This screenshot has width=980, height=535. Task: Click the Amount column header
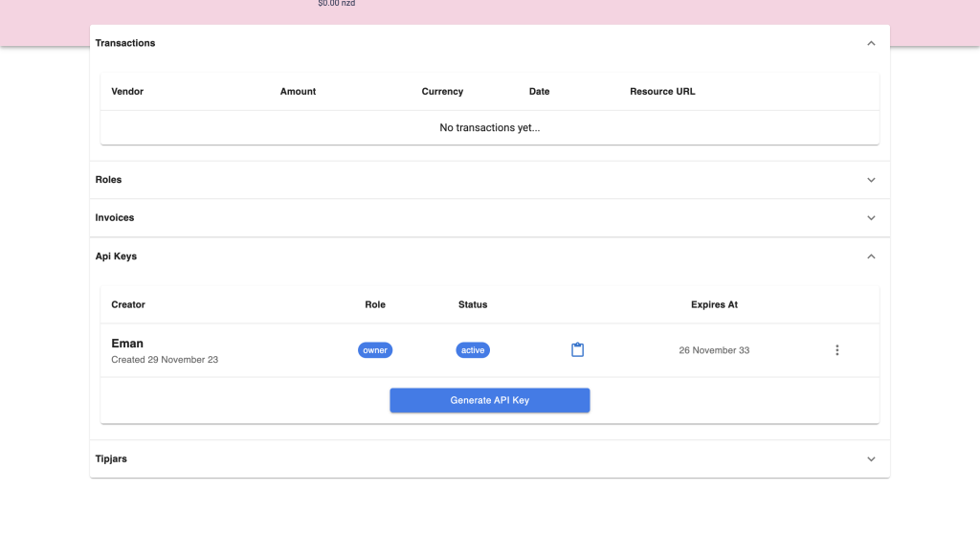click(x=298, y=92)
